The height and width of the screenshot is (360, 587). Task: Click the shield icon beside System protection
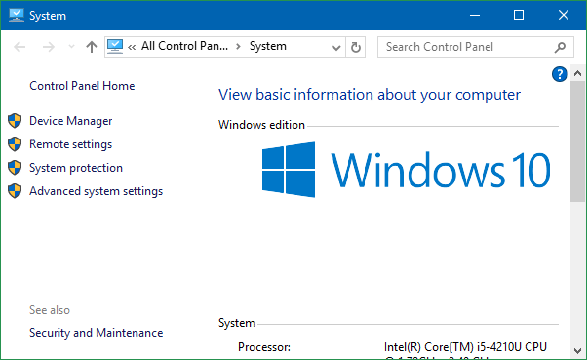15,168
